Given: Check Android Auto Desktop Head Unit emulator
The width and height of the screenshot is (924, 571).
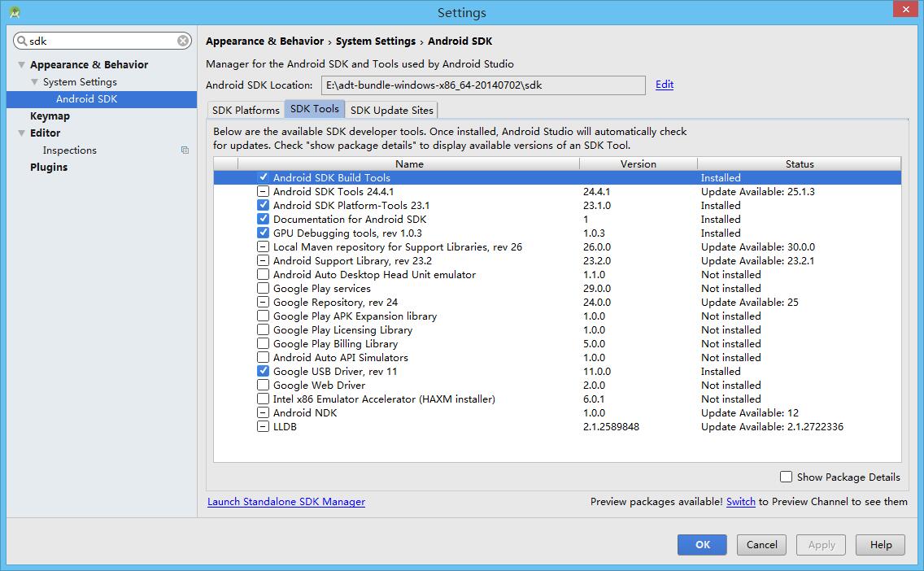Looking at the screenshot, I should coord(263,275).
